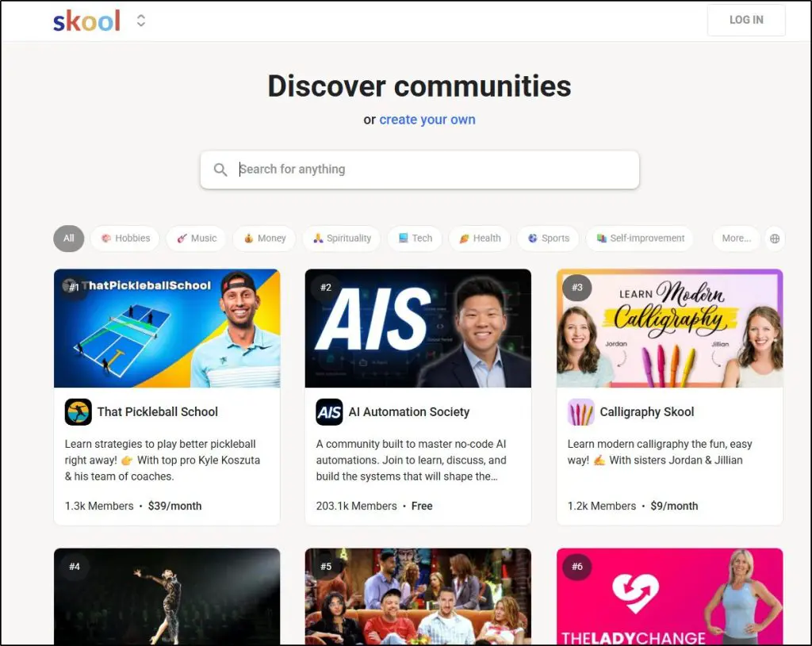Open the globe language selector
This screenshot has height=646, width=812.
[x=775, y=239]
